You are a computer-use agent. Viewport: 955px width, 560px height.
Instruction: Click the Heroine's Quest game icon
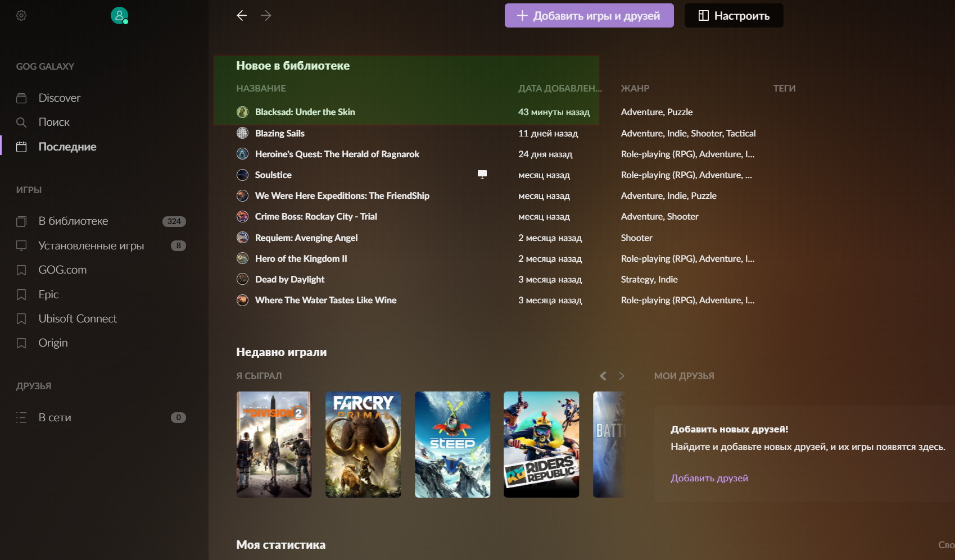pyautogui.click(x=242, y=154)
